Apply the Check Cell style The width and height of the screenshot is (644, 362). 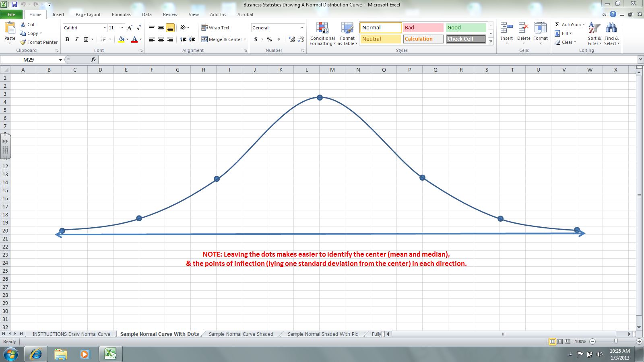pyautogui.click(x=466, y=39)
